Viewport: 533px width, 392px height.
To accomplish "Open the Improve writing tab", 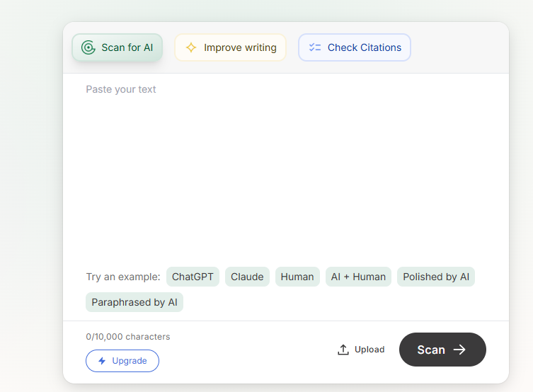I will 231,48.
